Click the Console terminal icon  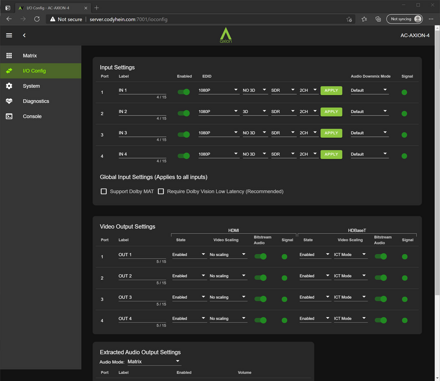(x=9, y=116)
